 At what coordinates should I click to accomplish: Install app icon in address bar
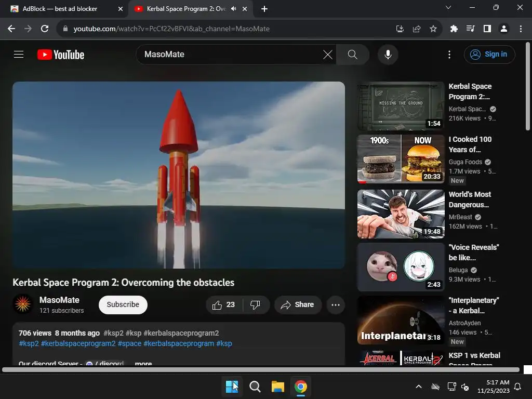[x=400, y=29]
